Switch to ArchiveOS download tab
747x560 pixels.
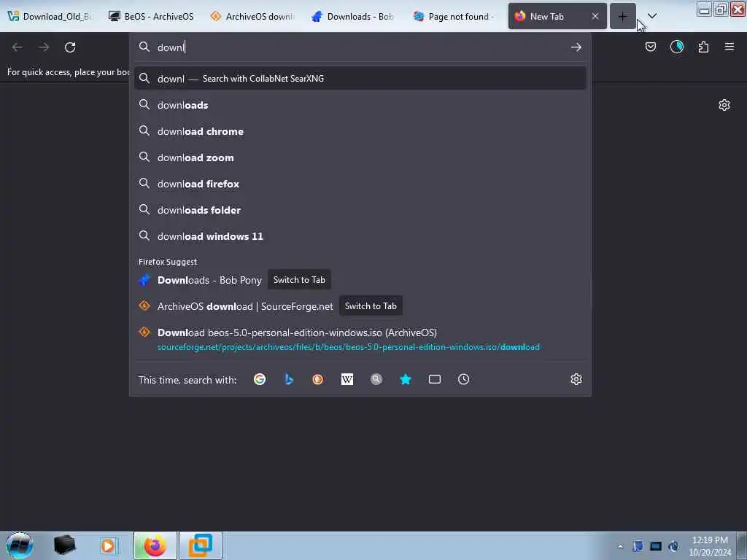tap(252, 17)
